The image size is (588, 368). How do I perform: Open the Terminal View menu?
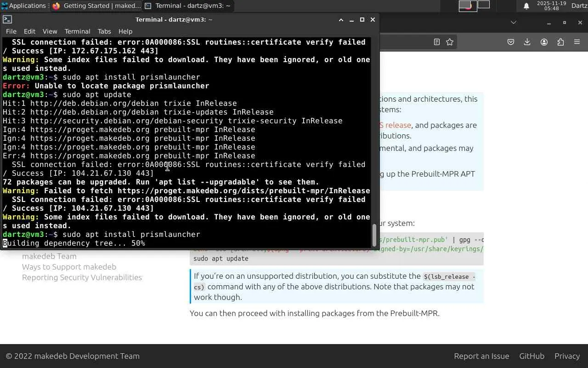click(50, 31)
